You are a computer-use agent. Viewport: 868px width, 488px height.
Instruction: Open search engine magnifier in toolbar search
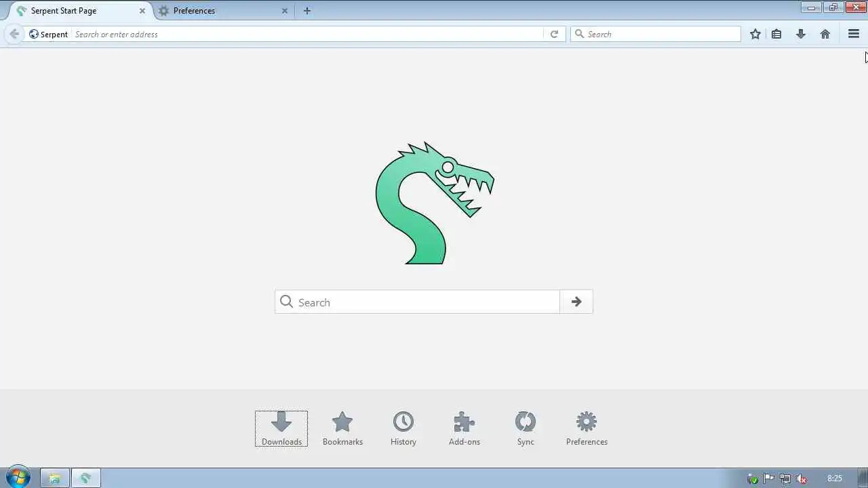click(x=579, y=34)
